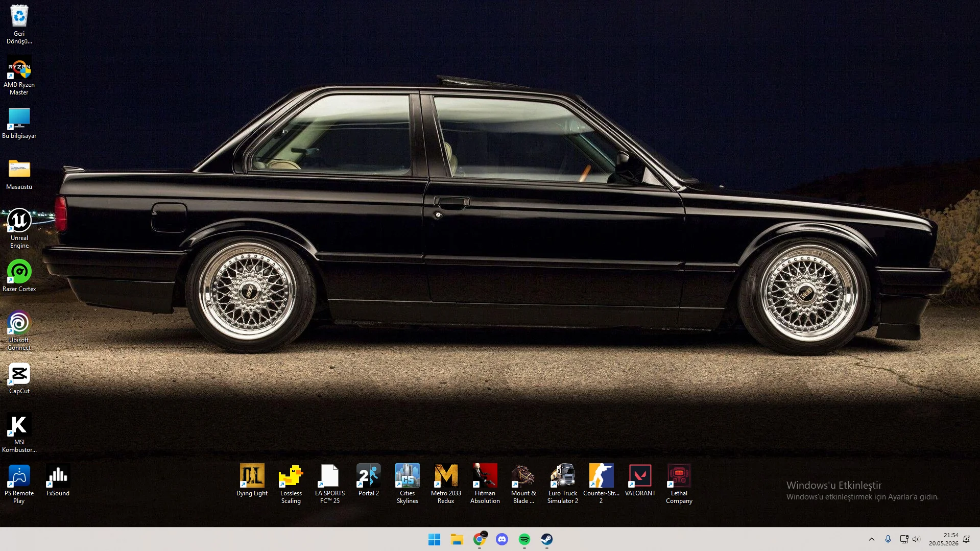
Task: Expand the hidden system tray icons chevron
Action: coord(871,539)
